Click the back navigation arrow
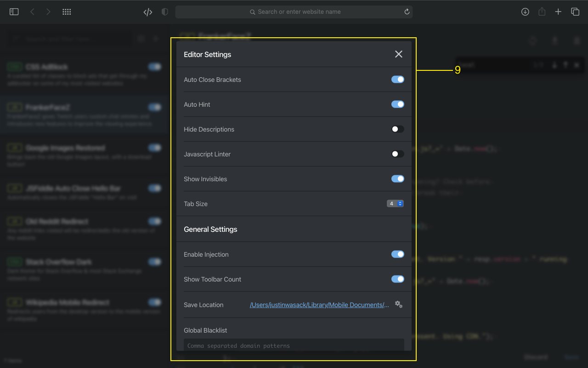Screen dimensions: 588x368 32,11
